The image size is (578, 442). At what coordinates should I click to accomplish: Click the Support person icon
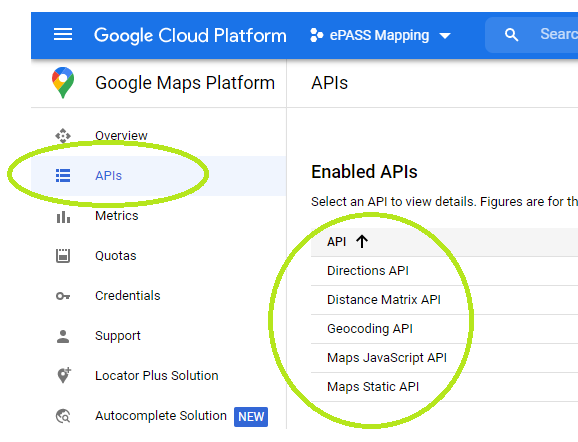click(63, 336)
